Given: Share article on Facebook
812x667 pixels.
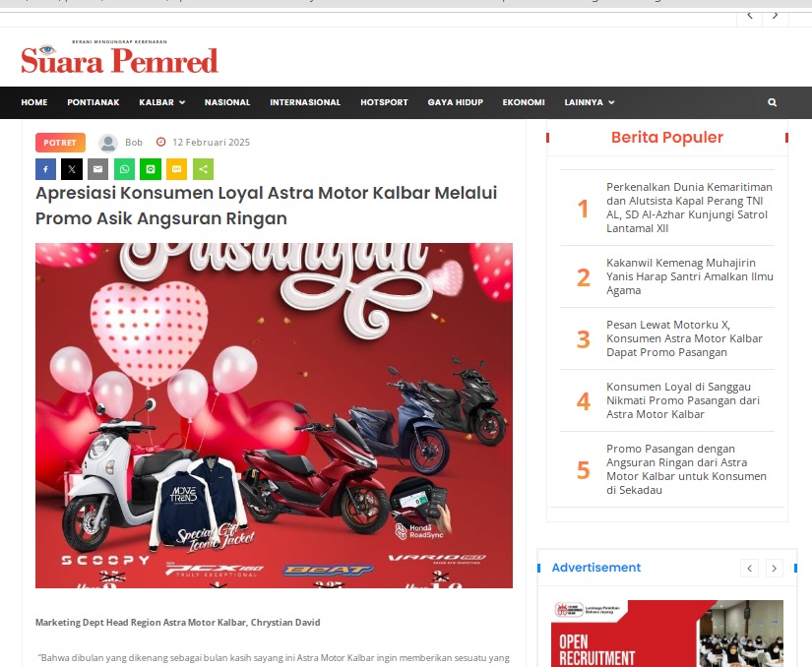Looking at the screenshot, I should pos(45,169).
